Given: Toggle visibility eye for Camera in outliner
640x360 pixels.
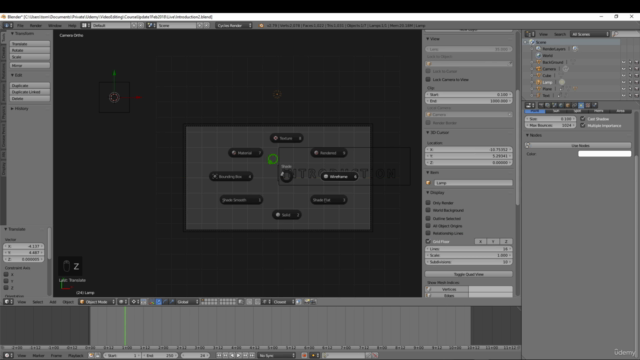Looking at the screenshot, I should [x=624, y=69].
